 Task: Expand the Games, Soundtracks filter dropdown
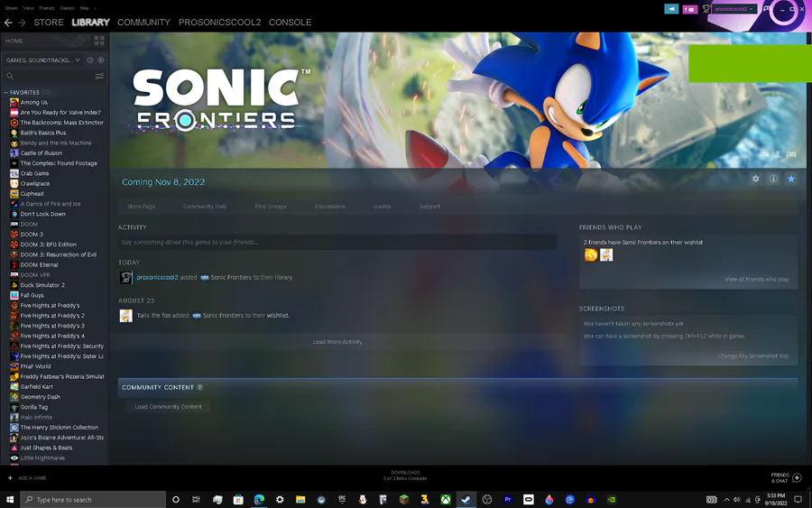43,60
